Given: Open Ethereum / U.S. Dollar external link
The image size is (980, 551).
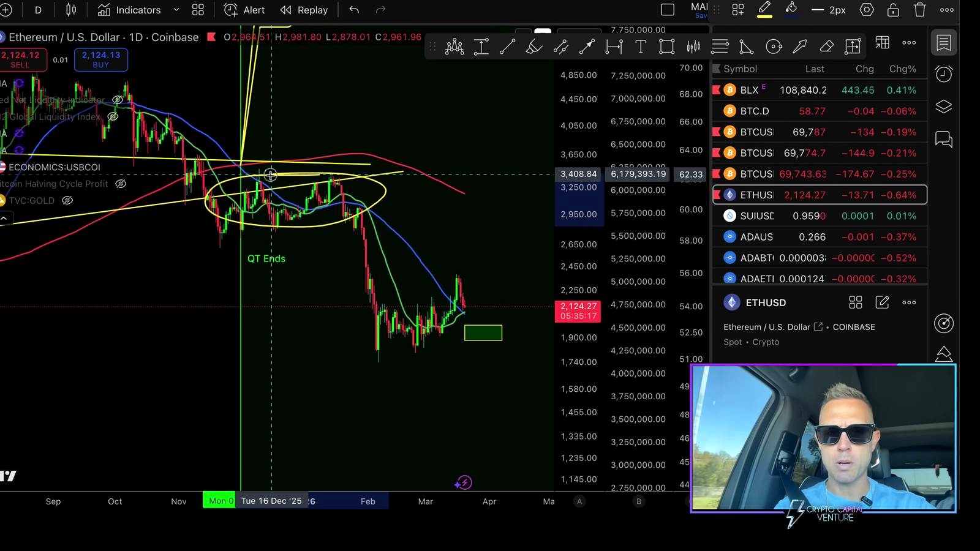Looking at the screenshot, I should point(818,327).
